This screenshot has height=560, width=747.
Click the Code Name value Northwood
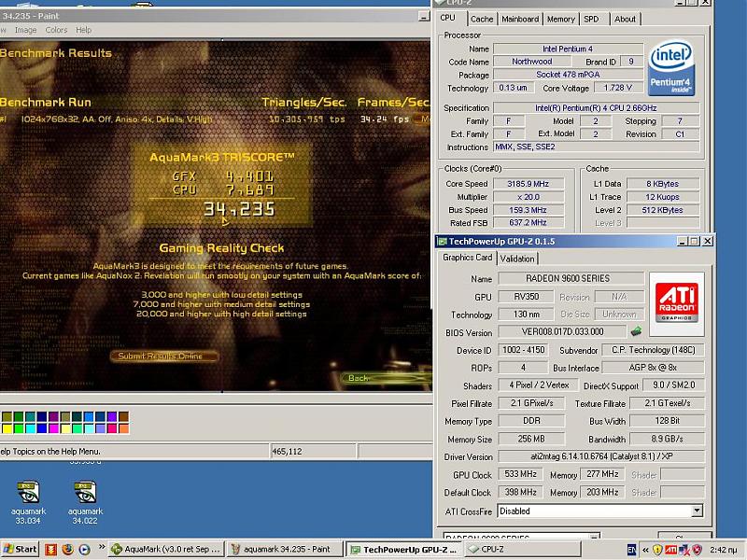[x=531, y=62]
